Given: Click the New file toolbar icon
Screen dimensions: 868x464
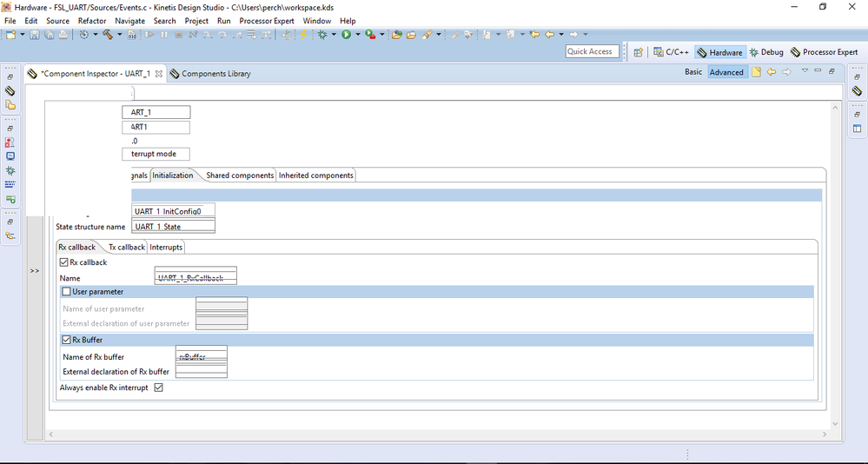Looking at the screenshot, I should (10, 35).
